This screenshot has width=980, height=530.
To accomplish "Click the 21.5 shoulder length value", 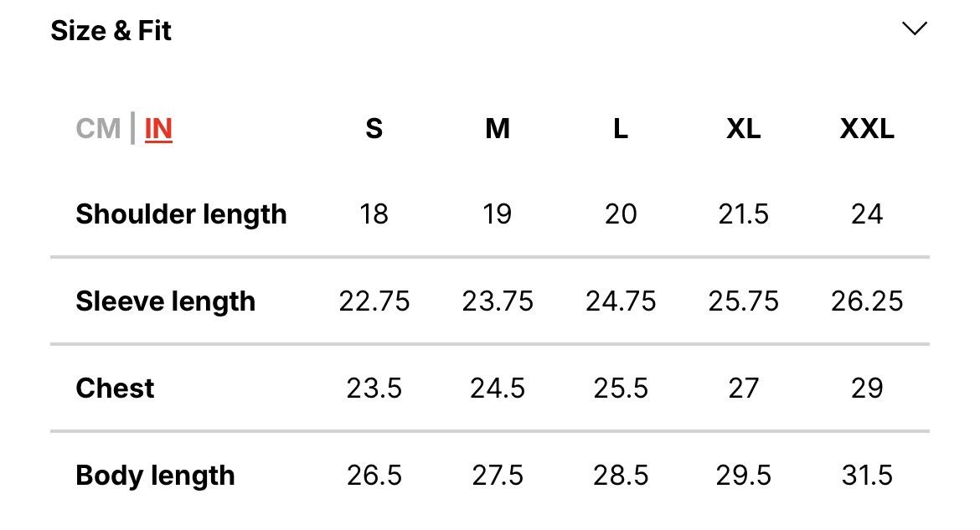I will [743, 214].
